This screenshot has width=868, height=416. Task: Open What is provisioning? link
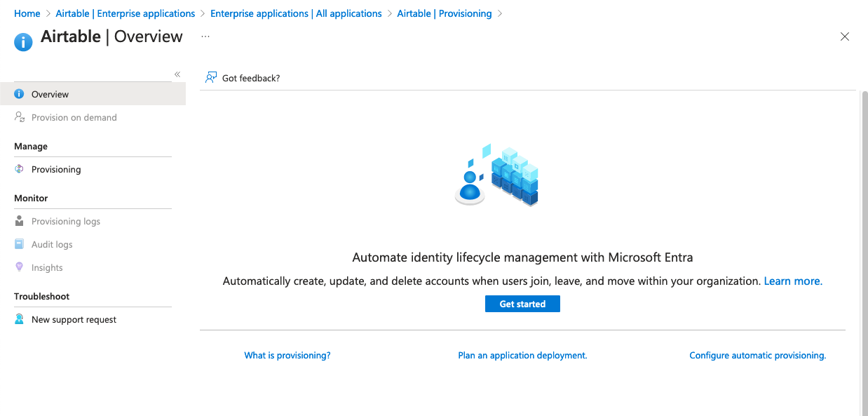click(287, 356)
